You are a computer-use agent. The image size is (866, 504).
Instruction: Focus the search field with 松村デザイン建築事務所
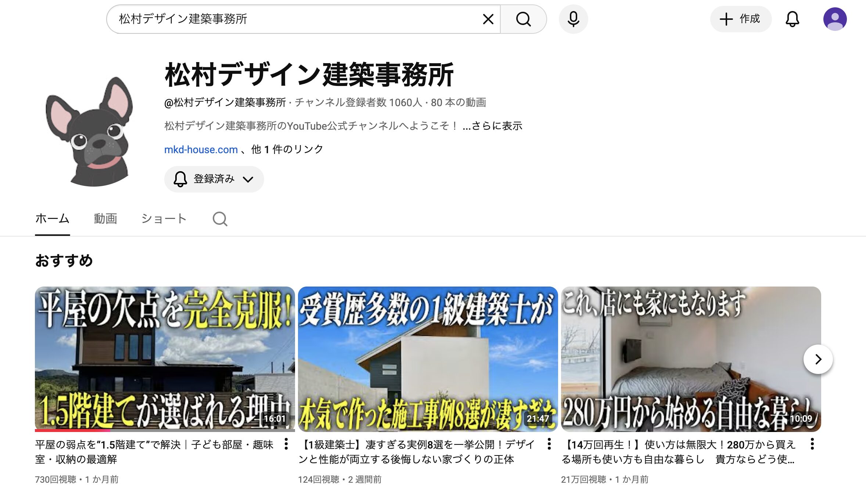294,19
